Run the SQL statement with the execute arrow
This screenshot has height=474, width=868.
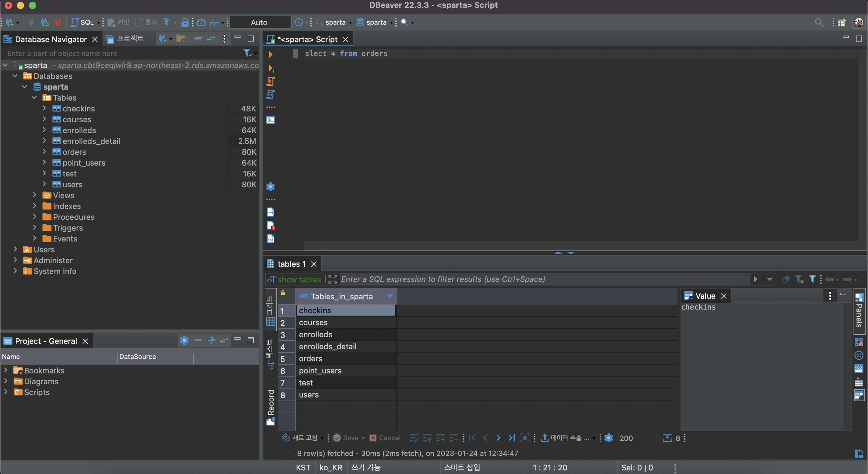[270, 54]
